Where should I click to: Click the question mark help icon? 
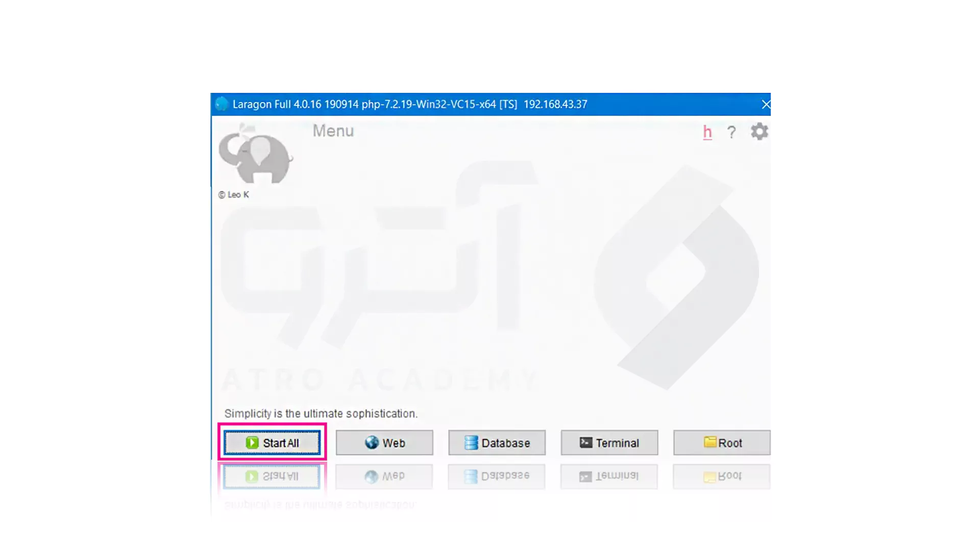732,132
